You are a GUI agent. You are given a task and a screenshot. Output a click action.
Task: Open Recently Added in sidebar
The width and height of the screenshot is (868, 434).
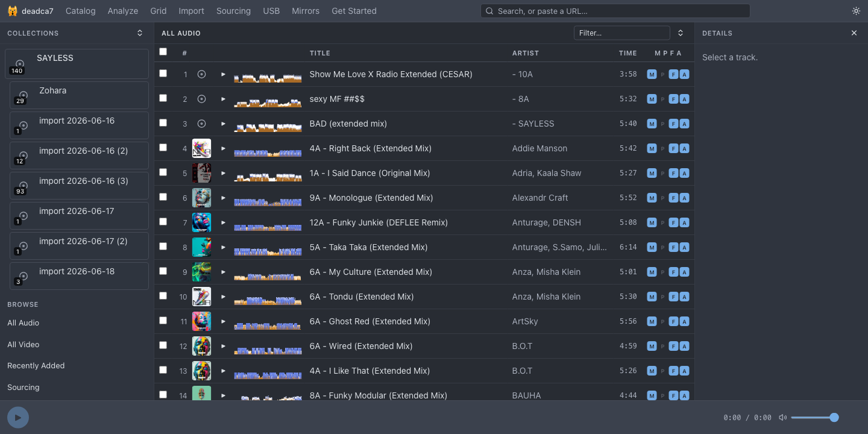[x=36, y=366]
